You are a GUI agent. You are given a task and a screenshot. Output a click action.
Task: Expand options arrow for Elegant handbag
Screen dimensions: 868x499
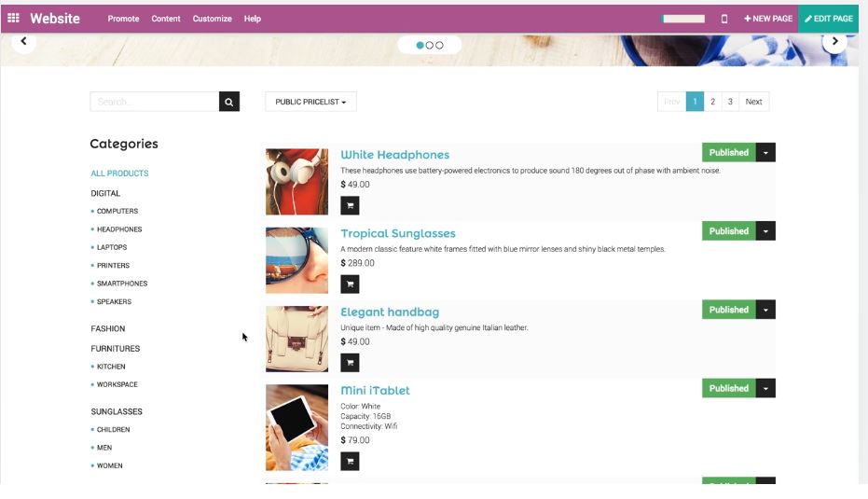click(x=765, y=310)
